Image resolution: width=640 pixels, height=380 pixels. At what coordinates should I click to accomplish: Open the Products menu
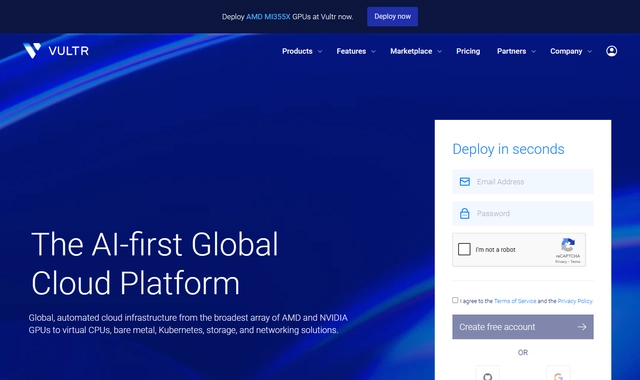tap(297, 51)
